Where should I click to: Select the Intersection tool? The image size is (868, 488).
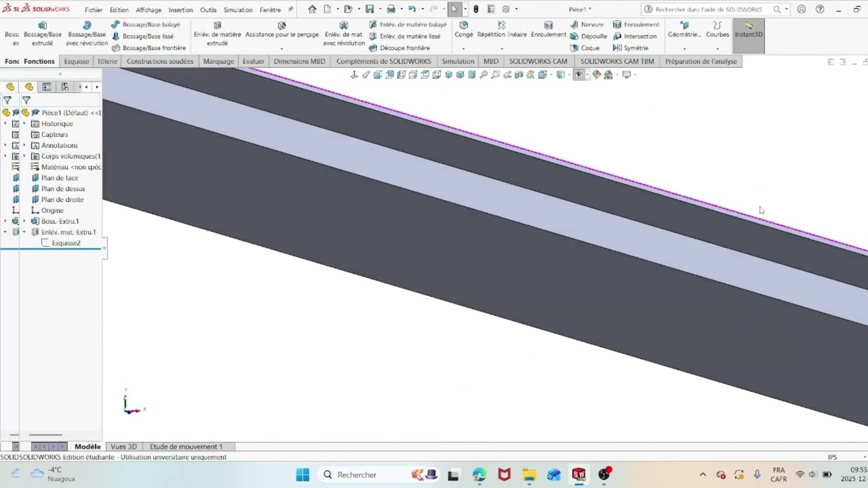[635, 37]
